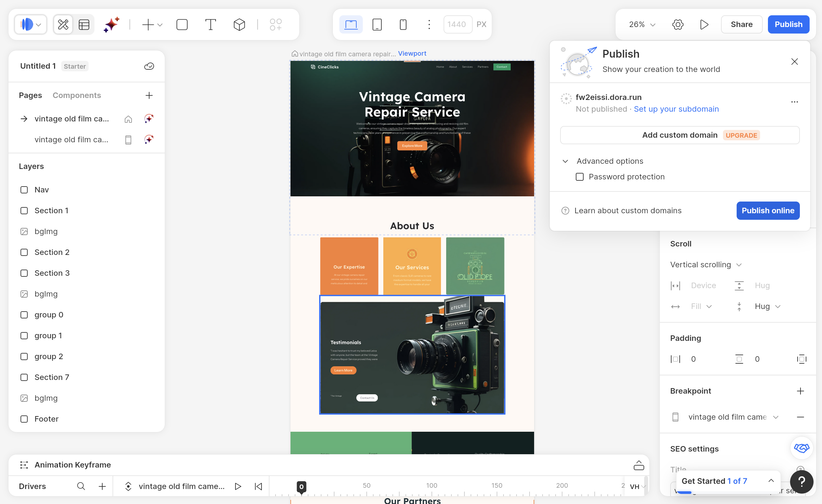Screen dimensions: 822x504
Task: Choose the rectangle frame tool
Action: point(182,24)
